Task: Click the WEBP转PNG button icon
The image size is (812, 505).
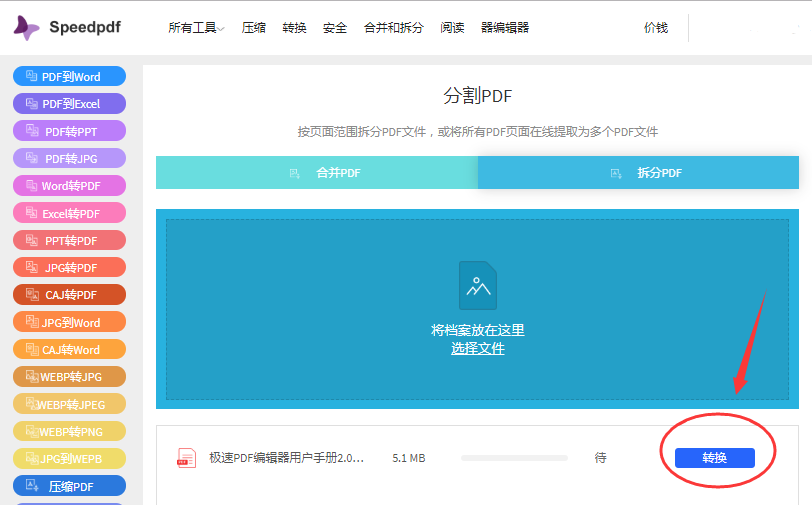Action: click(32, 431)
